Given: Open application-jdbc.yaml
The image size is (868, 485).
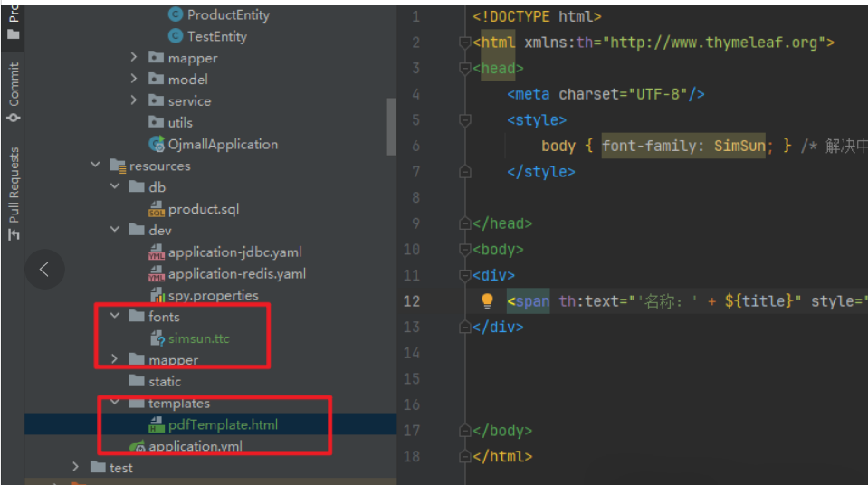Looking at the screenshot, I should [x=234, y=252].
